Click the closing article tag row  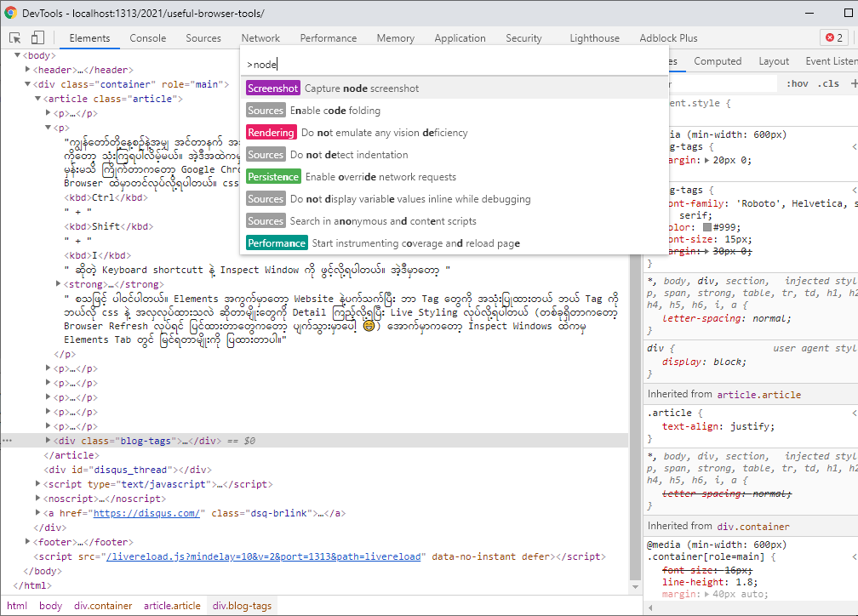click(x=71, y=455)
